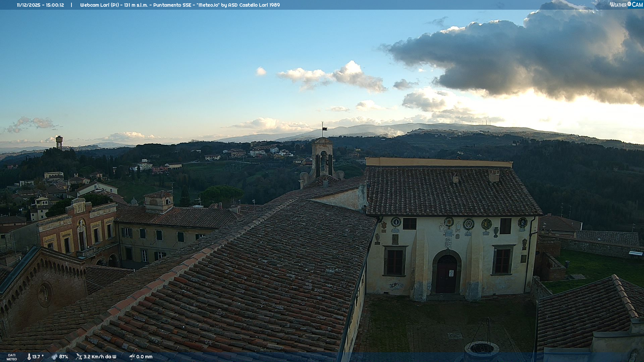Click the rain umbrella precipitation icon
The image size is (644, 362).
132,357
